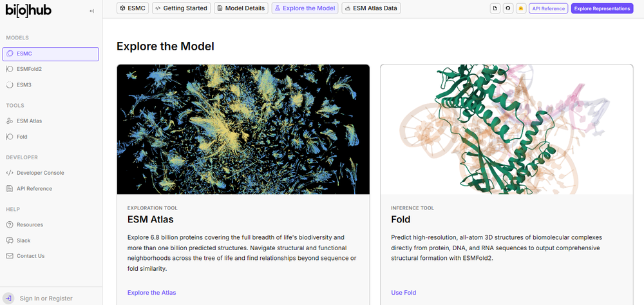Open Fold tool in the sidebar
Image resolution: width=644 pixels, height=305 pixels.
(50, 137)
